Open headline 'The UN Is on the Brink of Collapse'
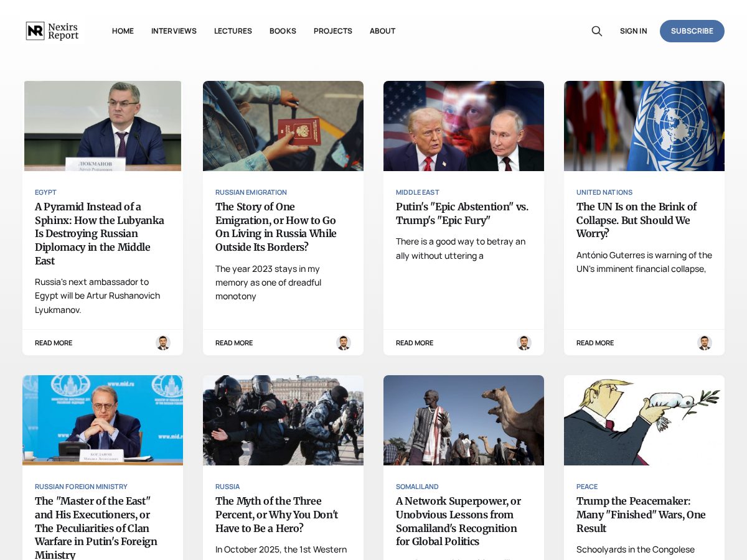747x560 pixels. pos(636,220)
